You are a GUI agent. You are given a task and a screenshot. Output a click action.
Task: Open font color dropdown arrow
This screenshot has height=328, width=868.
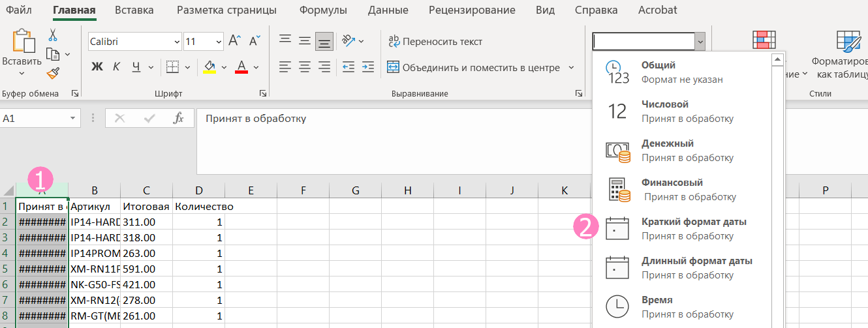click(256, 67)
